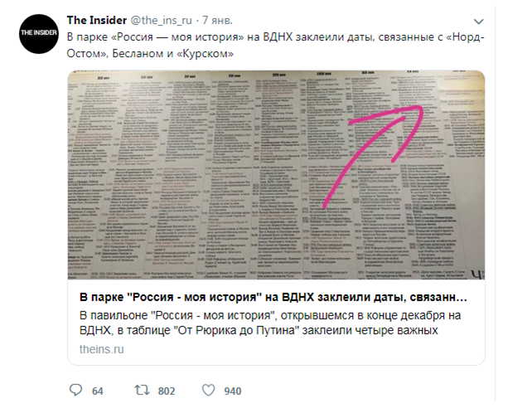Open the history table photo thumbnail
532x413 pixels.
coord(276,175)
